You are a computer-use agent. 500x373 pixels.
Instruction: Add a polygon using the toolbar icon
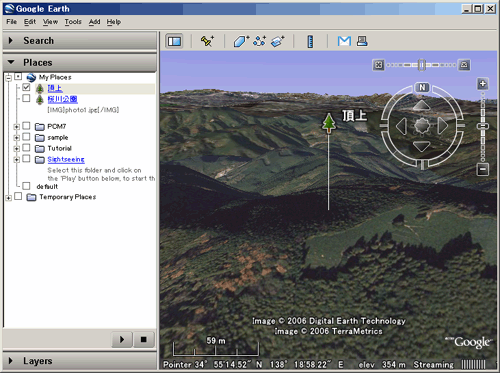tap(241, 41)
